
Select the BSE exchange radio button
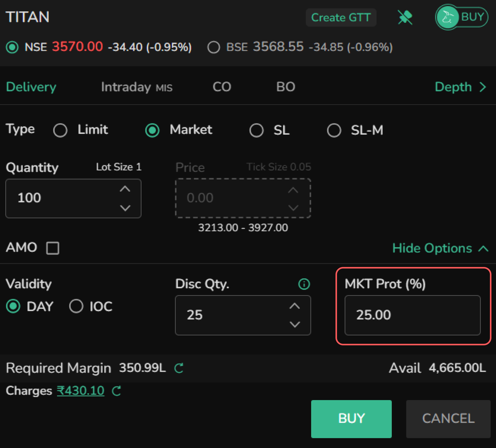pyautogui.click(x=214, y=47)
